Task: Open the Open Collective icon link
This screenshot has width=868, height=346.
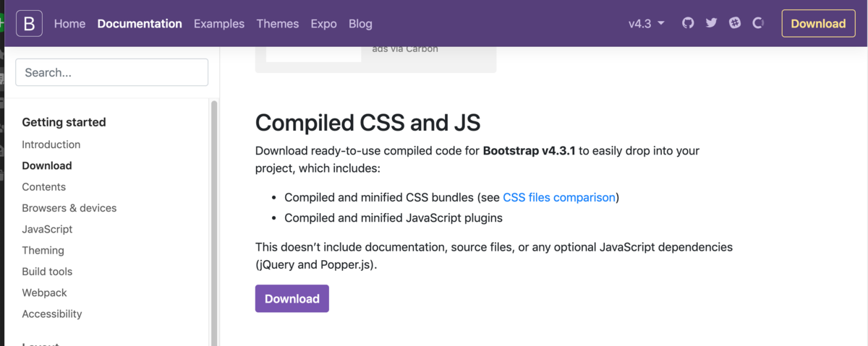Action: (758, 23)
